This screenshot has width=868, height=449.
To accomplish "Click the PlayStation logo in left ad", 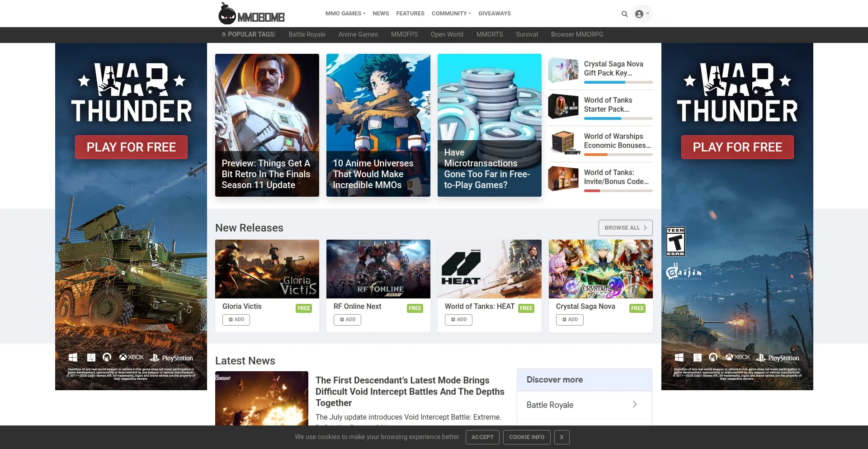I will coord(171,358).
